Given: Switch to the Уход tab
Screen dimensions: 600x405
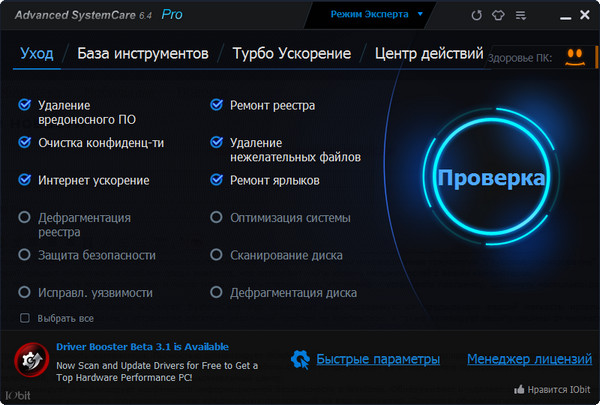Looking at the screenshot, I should click(x=37, y=54).
